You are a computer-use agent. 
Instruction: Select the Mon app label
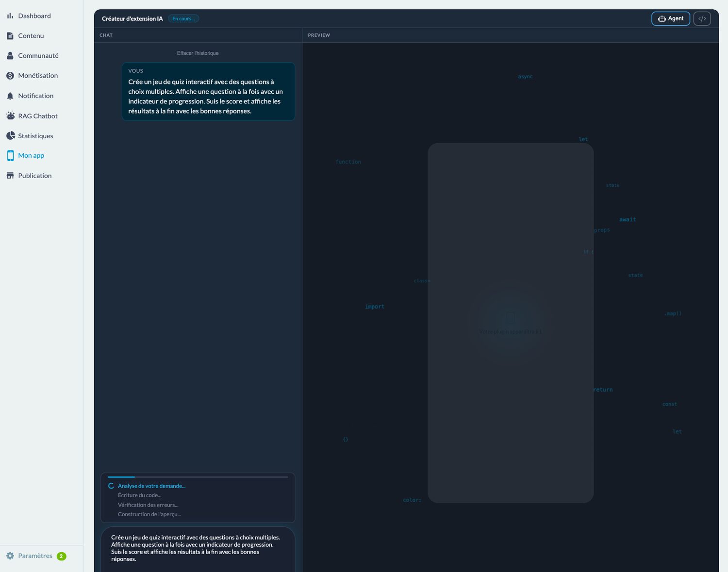(31, 156)
